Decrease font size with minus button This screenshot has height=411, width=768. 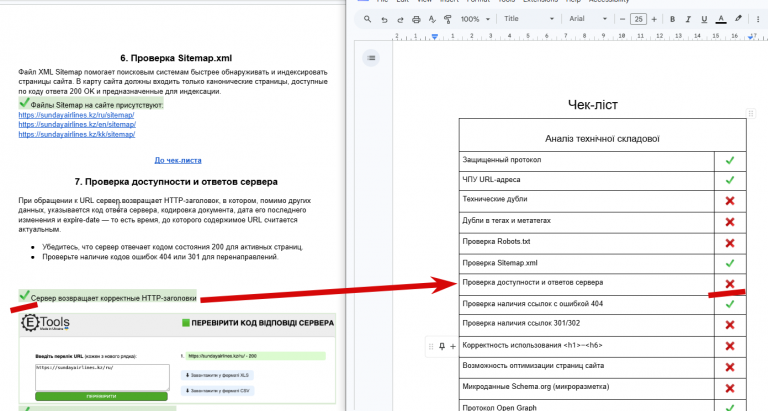click(623, 19)
